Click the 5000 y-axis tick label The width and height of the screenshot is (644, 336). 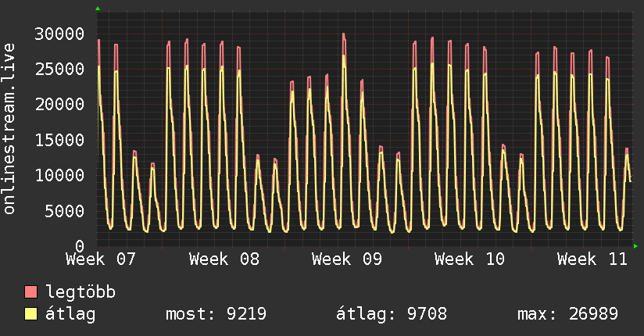coord(65,212)
